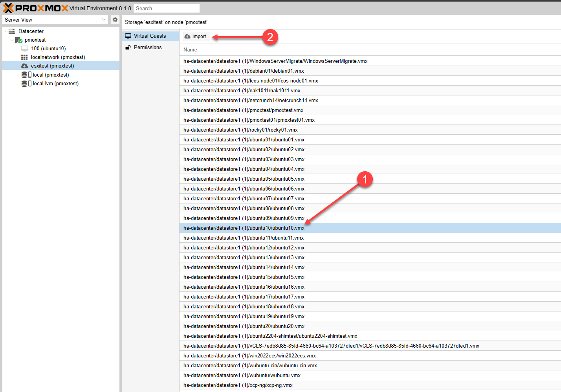Click the Import button
561x392 pixels.
[196, 37]
